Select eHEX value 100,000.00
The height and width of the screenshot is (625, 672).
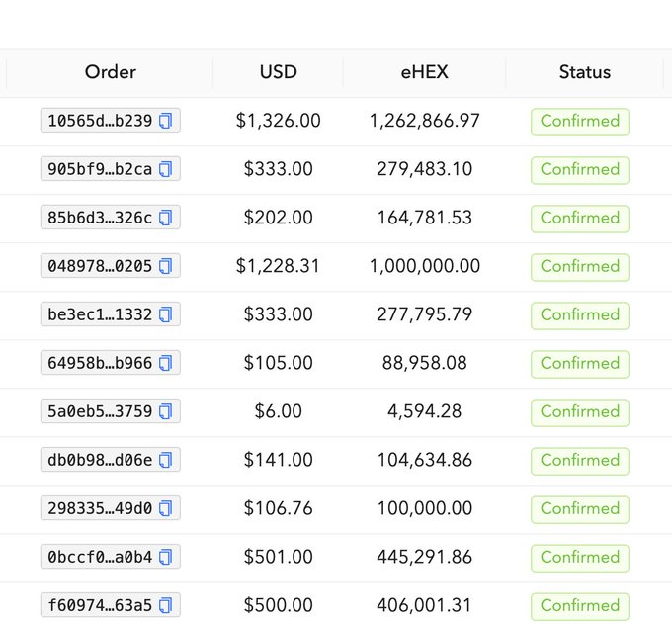coord(424,508)
